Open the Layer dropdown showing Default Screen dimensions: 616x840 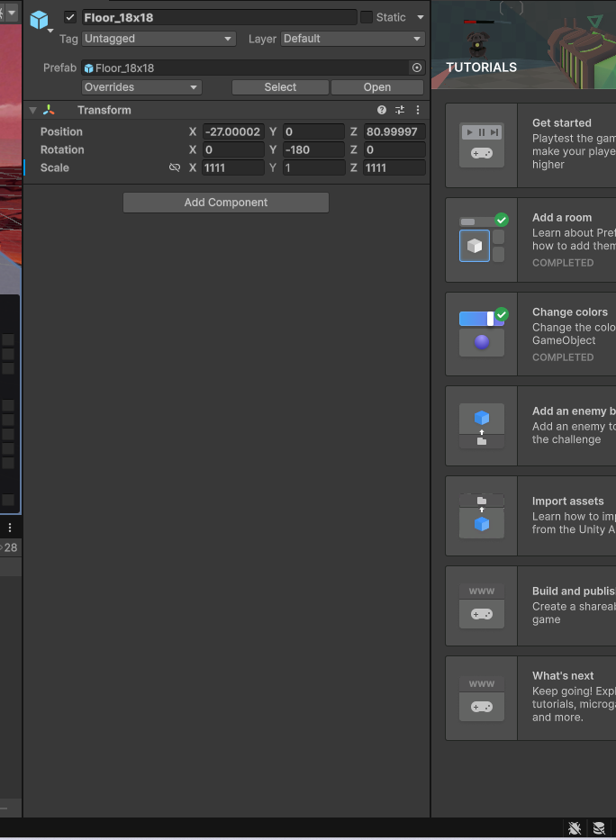pos(352,39)
